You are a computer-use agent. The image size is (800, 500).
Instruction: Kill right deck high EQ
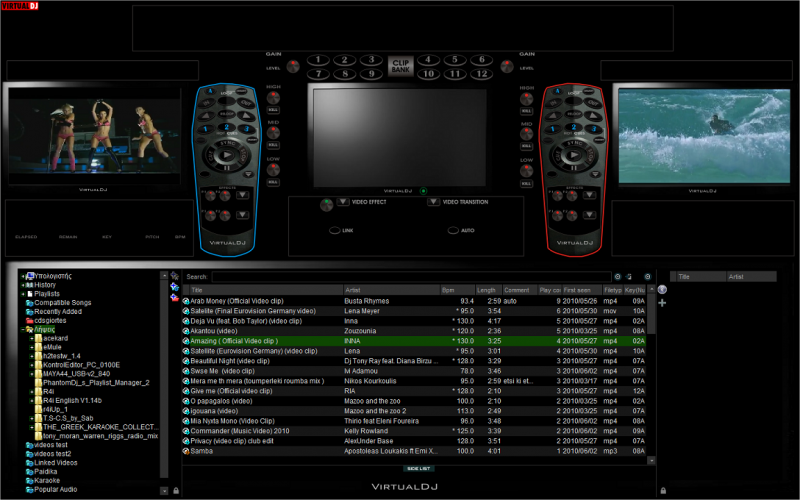coord(526,111)
